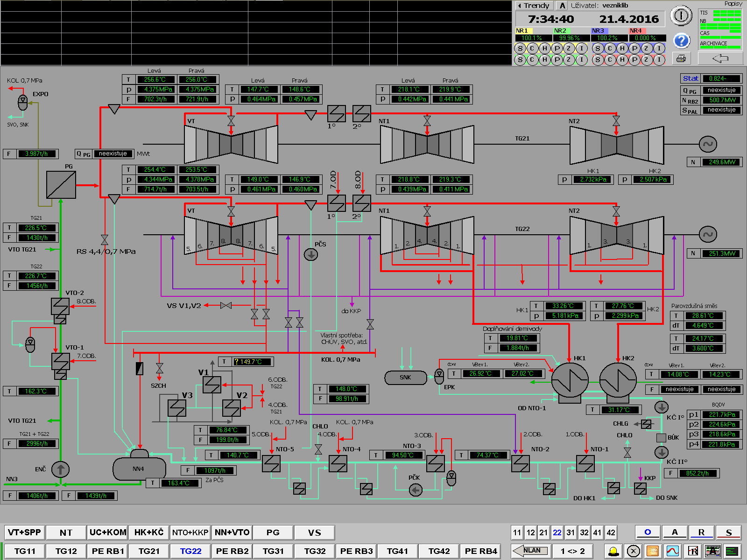The image size is (747, 560).
Task: Click the V1 heat exchanger symbol
Action: click(211, 385)
